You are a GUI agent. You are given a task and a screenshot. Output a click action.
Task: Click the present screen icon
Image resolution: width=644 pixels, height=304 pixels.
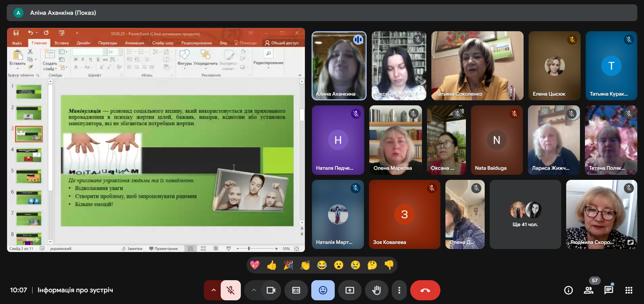(350, 290)
